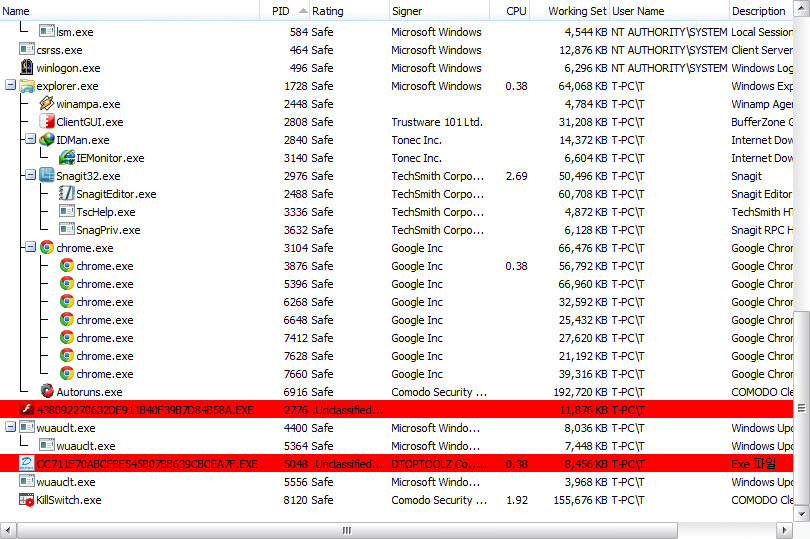Click the 'Snagit Editor' description cell
Viewport: 810px width, 539px height.
click(761, 194)
